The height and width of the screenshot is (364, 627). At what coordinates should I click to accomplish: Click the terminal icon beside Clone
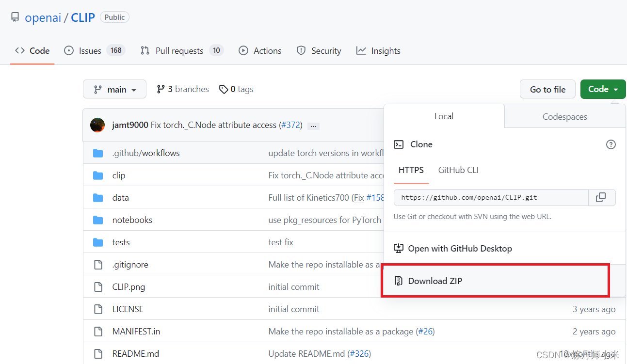(x=399, y=144)
